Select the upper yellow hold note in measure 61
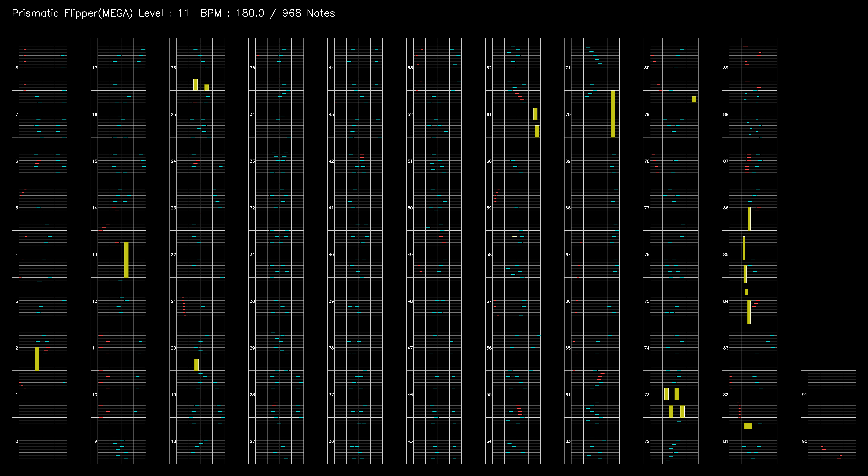Image resolution: width=868 pixels, height=476 pixels. tap(535, 114)
